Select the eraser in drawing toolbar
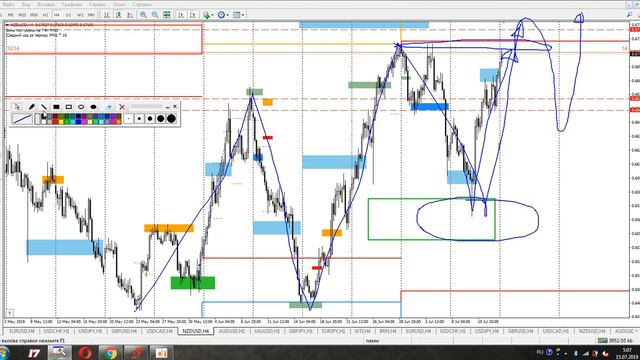 (x=109, y=107)
